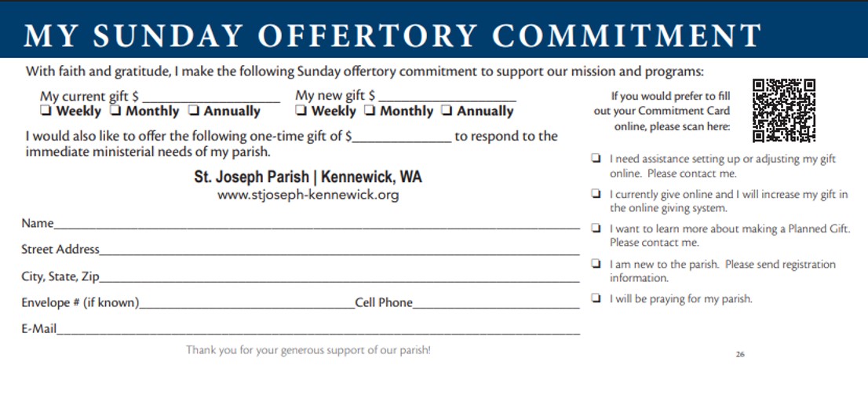Click the My current gift amount line
Screen dimensions: 868x402
pyautogui.click(x=210, y=97)
